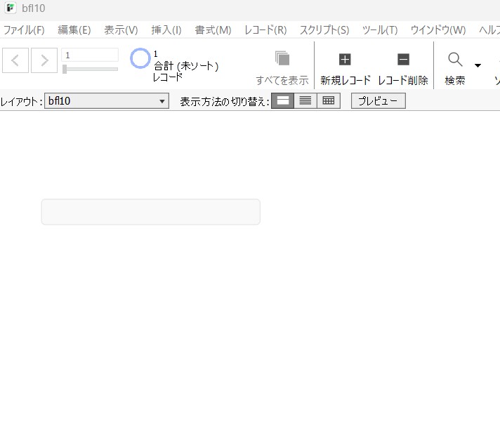Screen dimensions: 500x448
Task: Click 合計 (未ソート) record status text
Action: [x=186, y=66]
